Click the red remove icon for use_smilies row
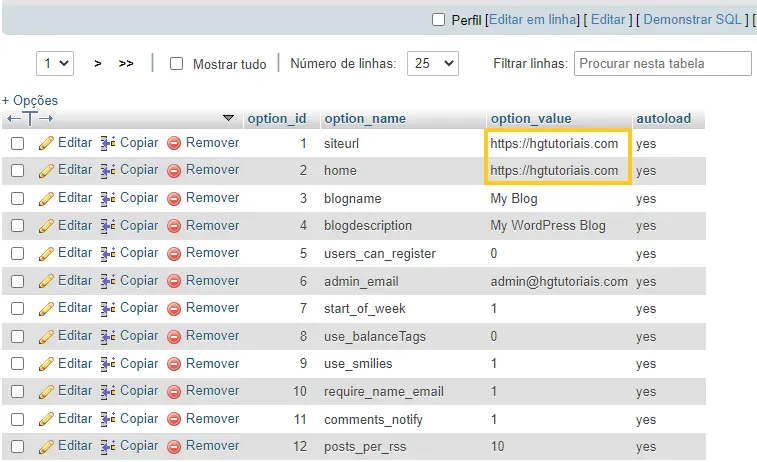This screenshot has width=757, height=462. click(x=174, y=364)
